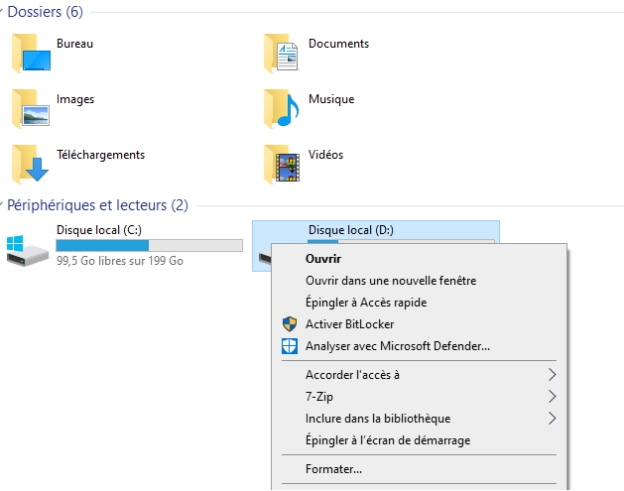Expand Inclure dans la bibliothèque submenu arrow
The image size is (624, 491).
[552, 418]
